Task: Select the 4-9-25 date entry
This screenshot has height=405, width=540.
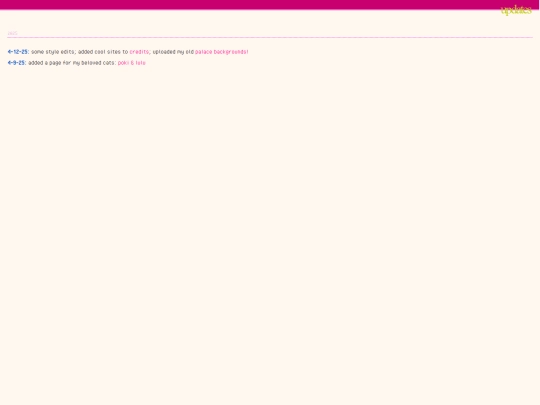Action: (x=17, y=63)
